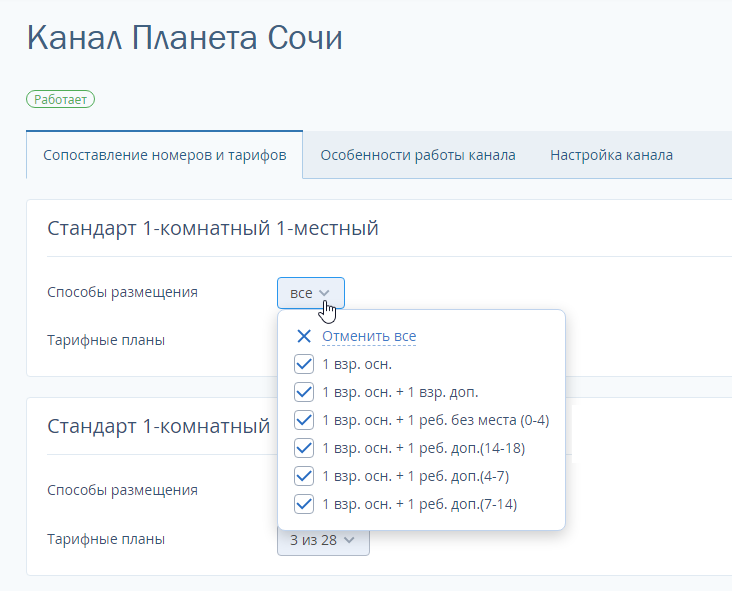Click the first 'Способы размещения' label
Screen dimensions: 732x591
coord(122,292)
